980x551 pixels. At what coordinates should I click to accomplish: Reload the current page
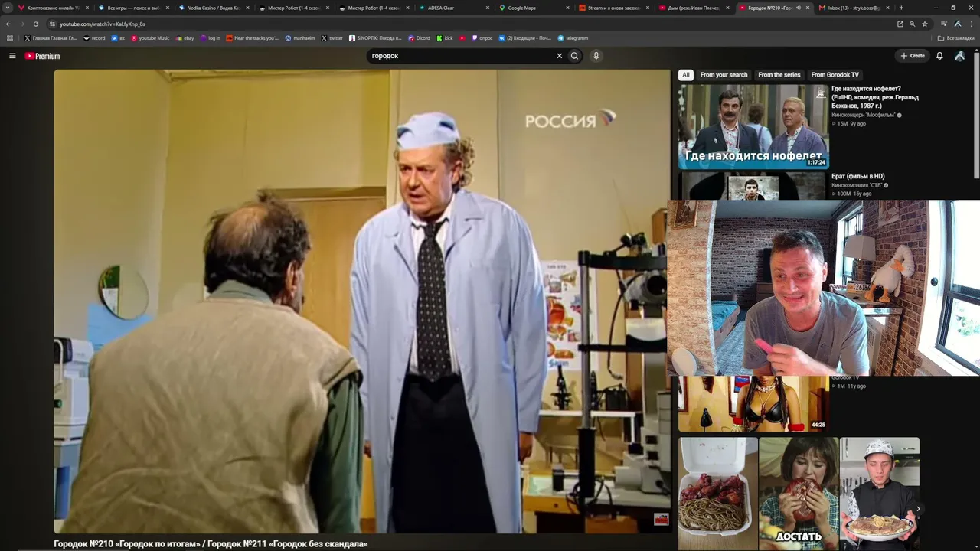pos(35,24)
